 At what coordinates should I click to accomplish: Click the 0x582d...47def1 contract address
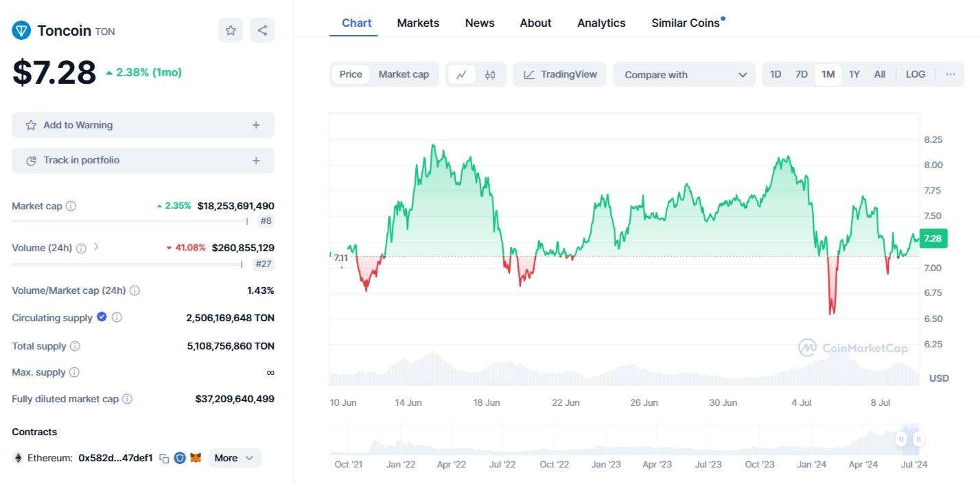click(115, 458)
